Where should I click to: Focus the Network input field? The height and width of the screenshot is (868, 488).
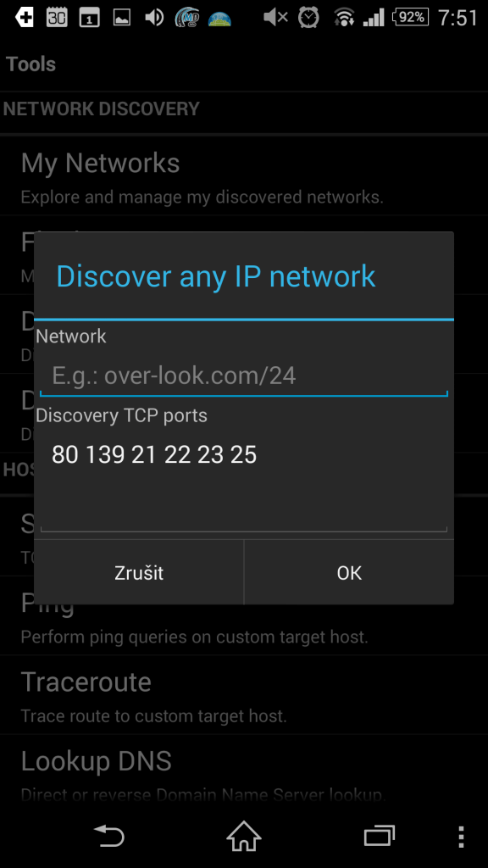pos(244,376)
